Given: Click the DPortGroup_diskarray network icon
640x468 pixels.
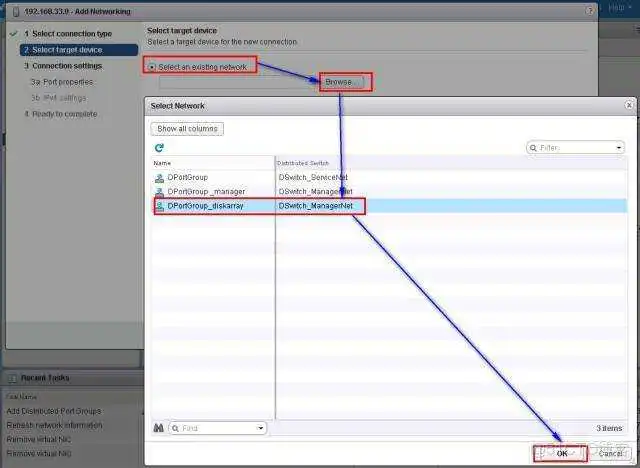Looking at the screenshot, I should [x=159, y=205].
